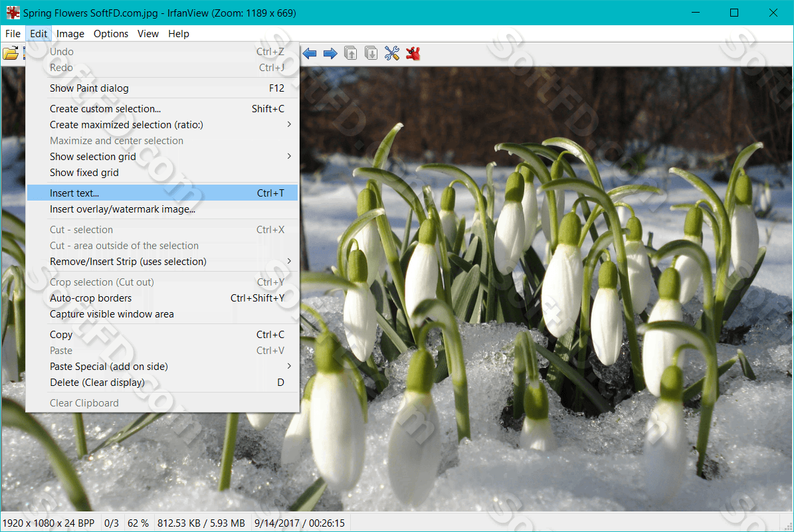Screen dimensions: 794x532
Task: Maximize the IrfanView window
Action: point(734,13)
